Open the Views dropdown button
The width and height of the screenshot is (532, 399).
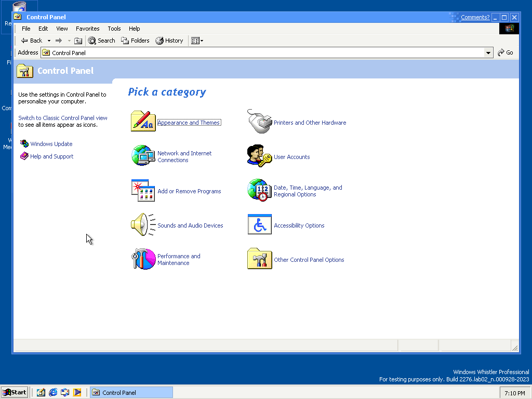click(x=197, y=41)
